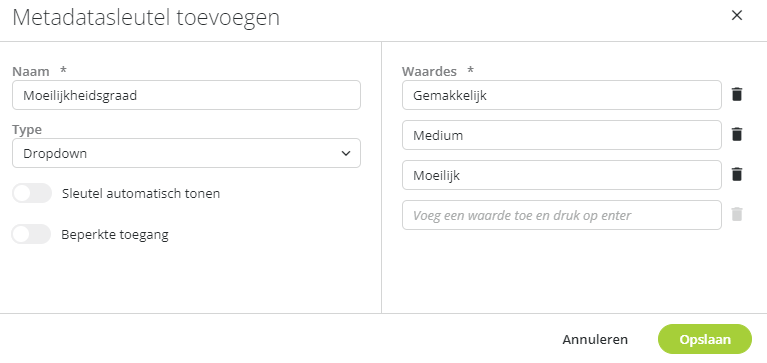Click the Waardes field label

(x=429, y=71)
